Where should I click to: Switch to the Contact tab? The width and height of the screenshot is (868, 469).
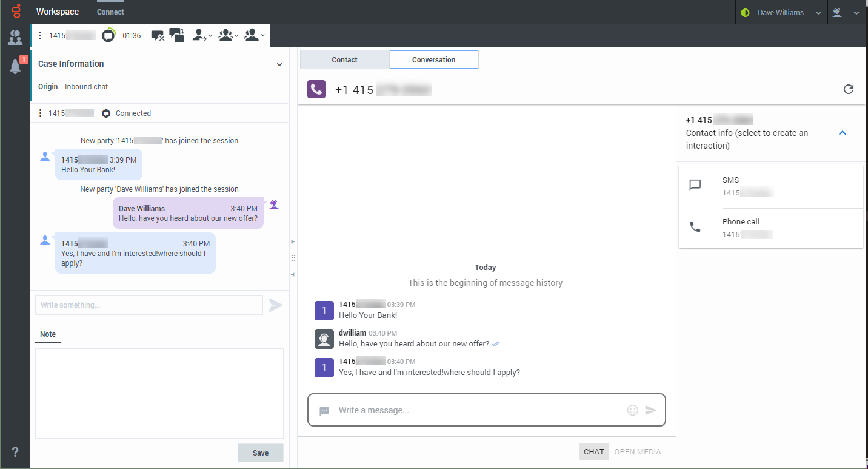344,59
